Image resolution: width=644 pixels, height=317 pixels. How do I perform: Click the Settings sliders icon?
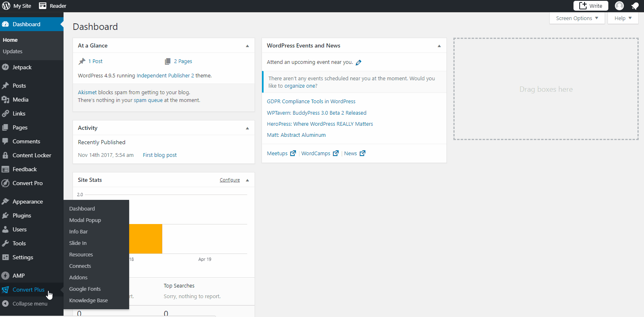[x=5, y=257]
